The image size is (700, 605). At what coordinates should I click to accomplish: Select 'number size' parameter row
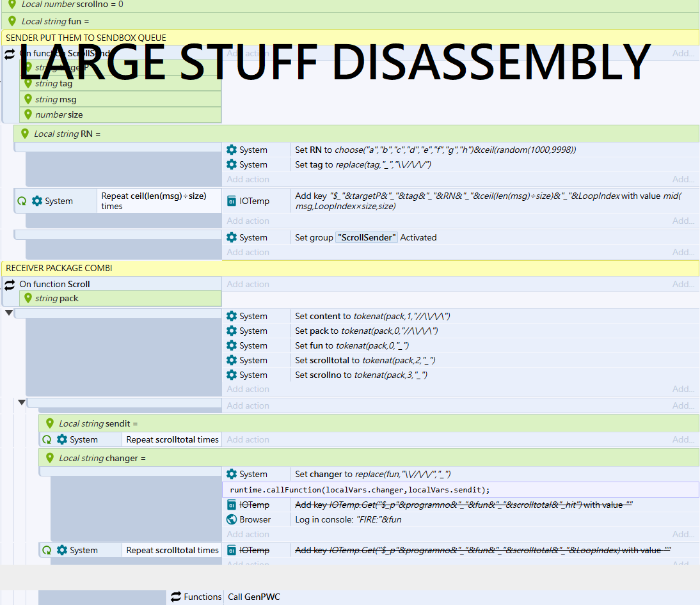tap(120, 114)
